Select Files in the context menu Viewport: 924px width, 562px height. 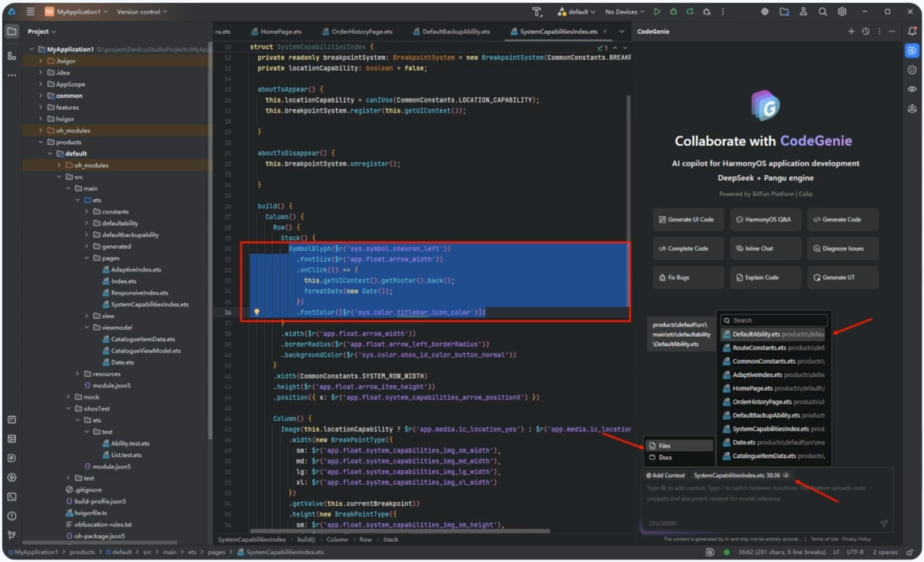679,445
